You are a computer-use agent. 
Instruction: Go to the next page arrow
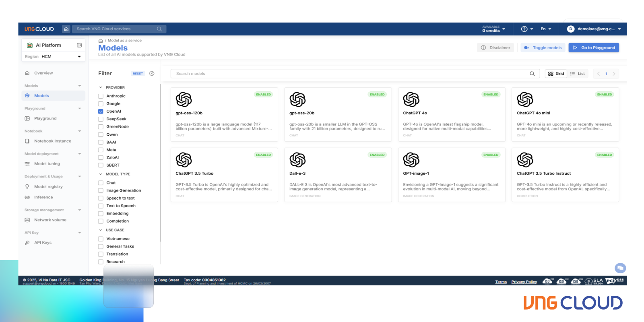click(614, 74)
